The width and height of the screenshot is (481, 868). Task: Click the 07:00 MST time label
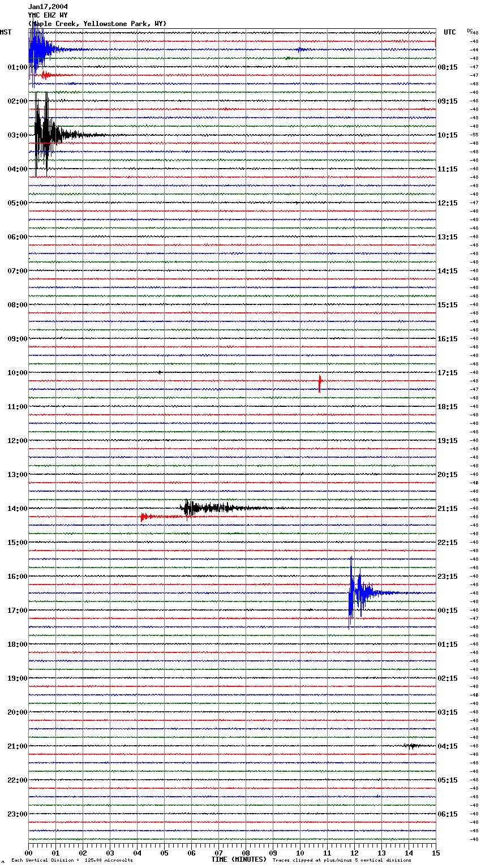(18, 270)
